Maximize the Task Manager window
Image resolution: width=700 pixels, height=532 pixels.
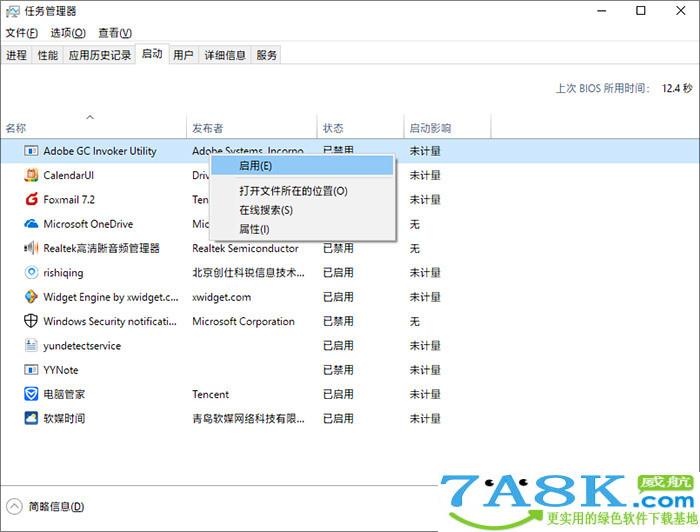pos(641,11)
